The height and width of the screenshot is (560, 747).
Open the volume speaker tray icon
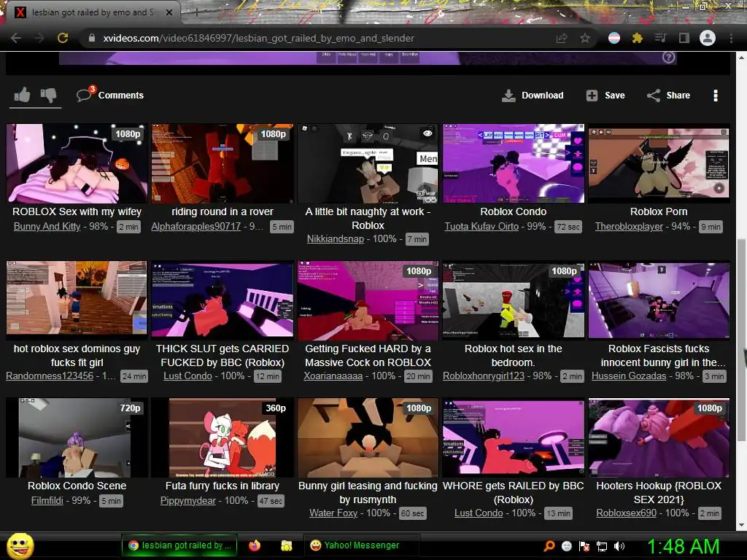[x=619, y=546]
